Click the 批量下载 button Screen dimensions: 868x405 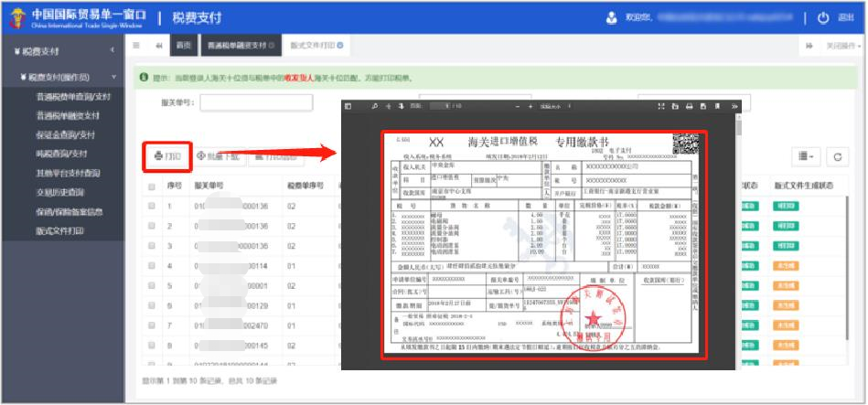click(x=218, y=156)
